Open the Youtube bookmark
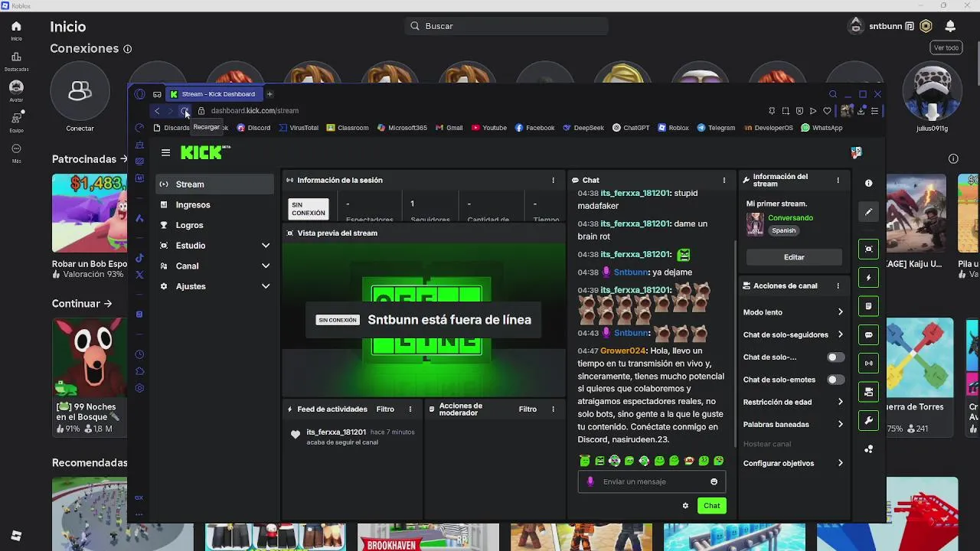This screenshot has height=551, width=980. [489, 128]
